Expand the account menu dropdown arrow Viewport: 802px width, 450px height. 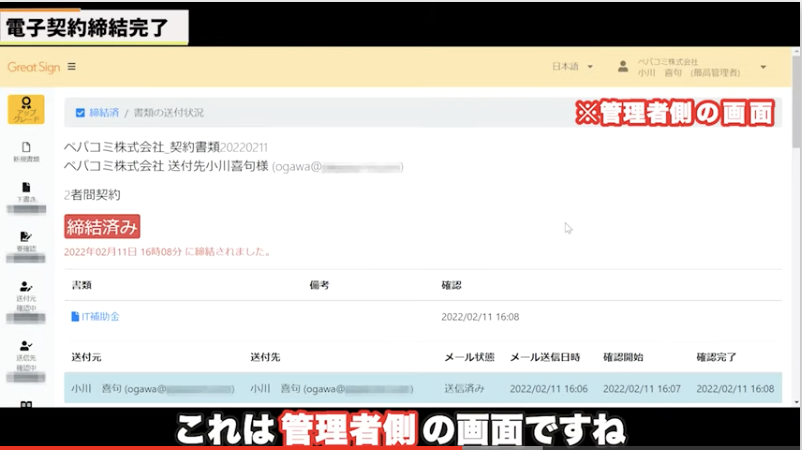pyautogui.click(x=764, y=67)
